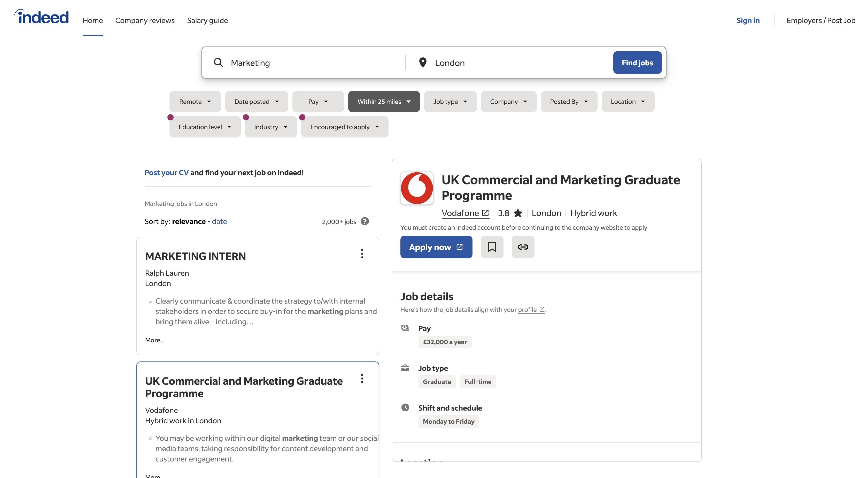Click the location pin icon
This screenshot has height=478, width=868.
coord(423,63)
